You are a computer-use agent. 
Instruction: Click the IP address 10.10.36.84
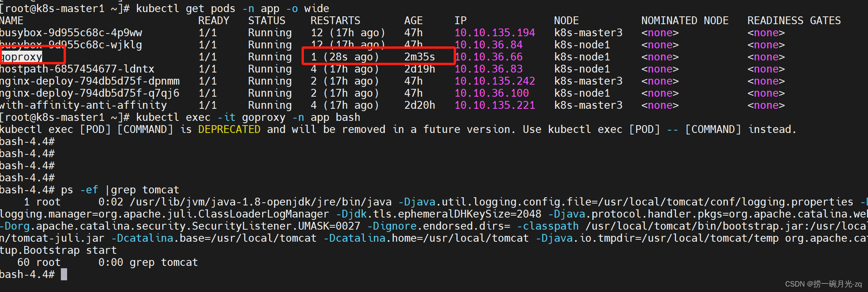[488, 45]
